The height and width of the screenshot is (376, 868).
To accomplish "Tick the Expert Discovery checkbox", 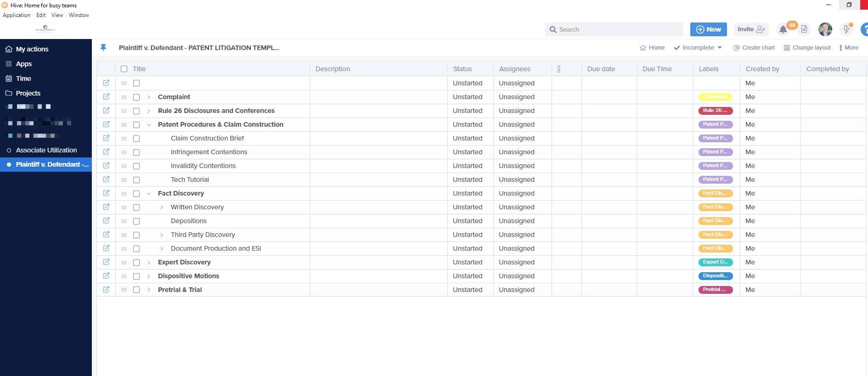I will click(x=136, y=263).
